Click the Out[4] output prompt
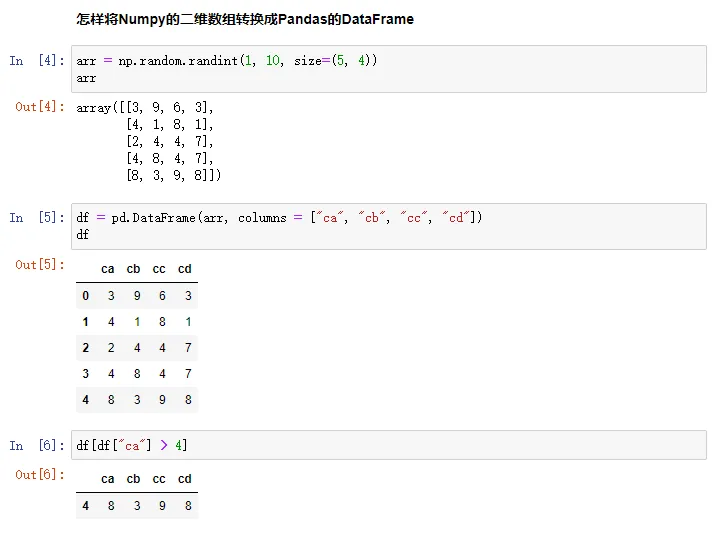The width and height of the screenshot is (712, 534). [40, 107]
